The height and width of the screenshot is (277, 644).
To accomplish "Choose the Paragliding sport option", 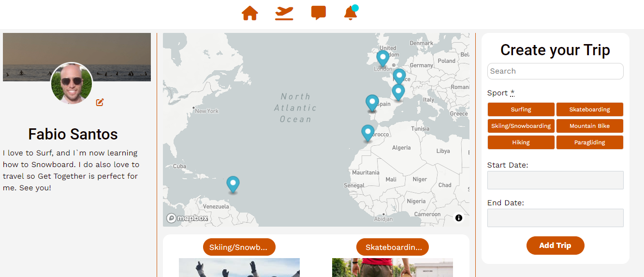I will (589, 142).
